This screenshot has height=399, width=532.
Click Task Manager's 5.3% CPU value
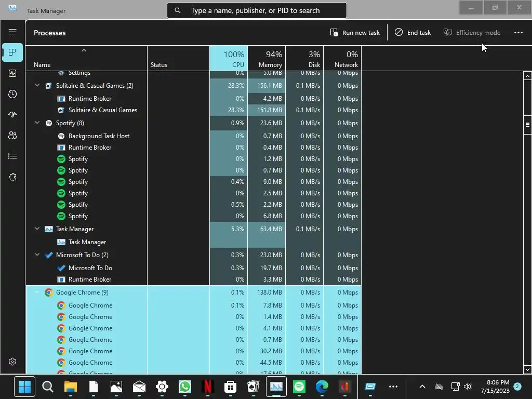[237, 229]
